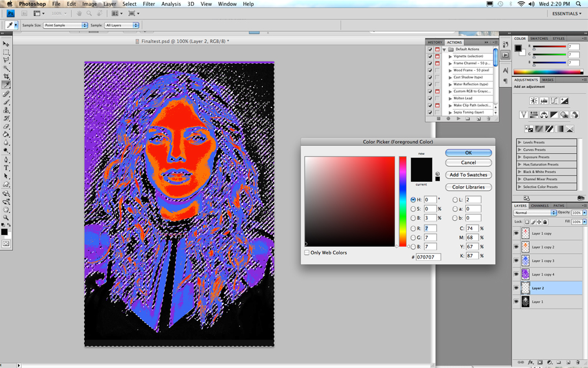
Task: Delete layer using Layers panel trash icon
Action: [x=577, y=362]
